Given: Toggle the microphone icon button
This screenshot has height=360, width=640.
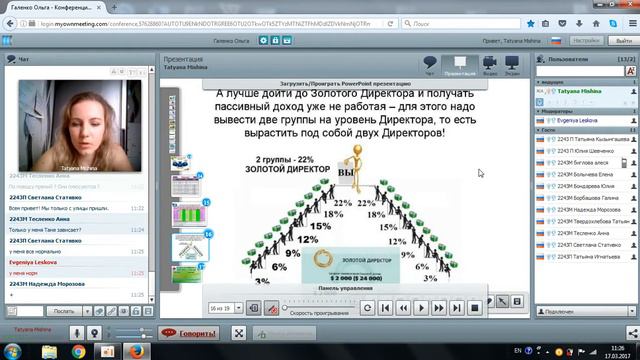Looking at the screenshot, I should [x=77, y=333].
